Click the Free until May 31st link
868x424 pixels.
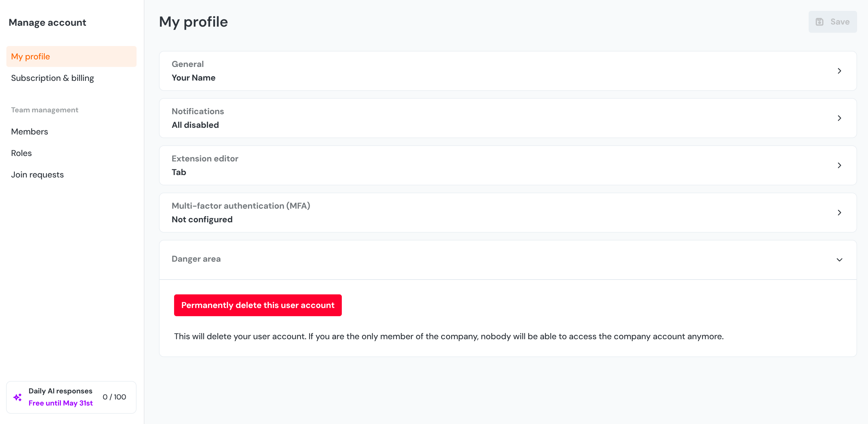61,403
